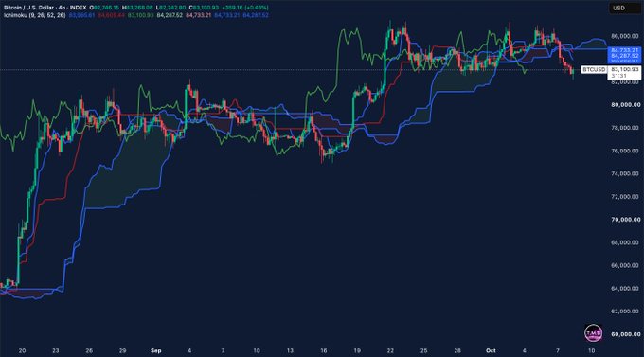Click the 64,000.00 price axis label

625,289
